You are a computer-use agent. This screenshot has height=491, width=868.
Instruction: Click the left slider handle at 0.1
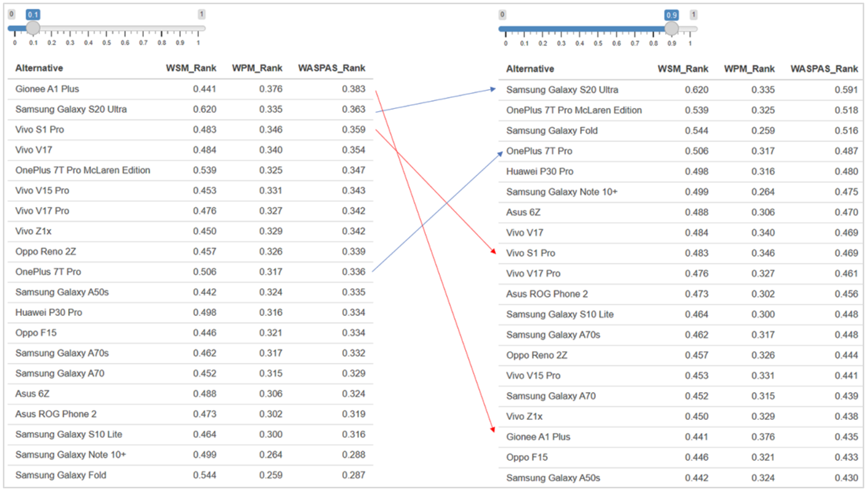[33, 28]
